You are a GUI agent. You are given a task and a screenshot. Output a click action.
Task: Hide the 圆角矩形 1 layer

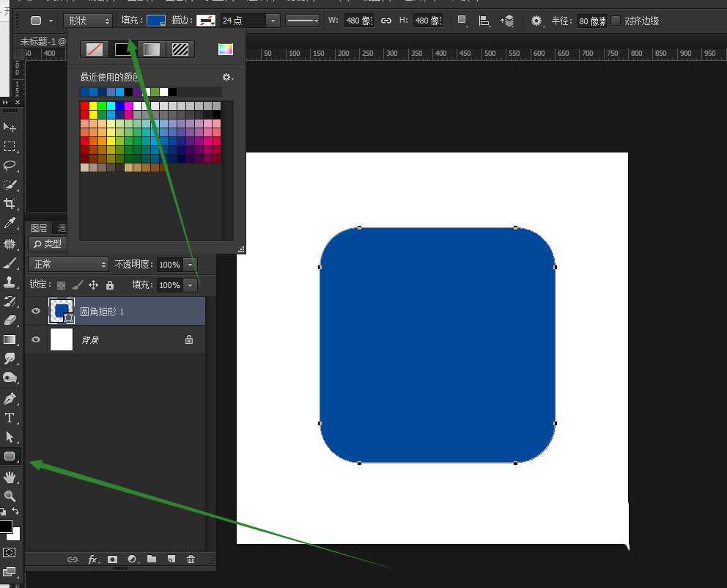pos(35,311)
